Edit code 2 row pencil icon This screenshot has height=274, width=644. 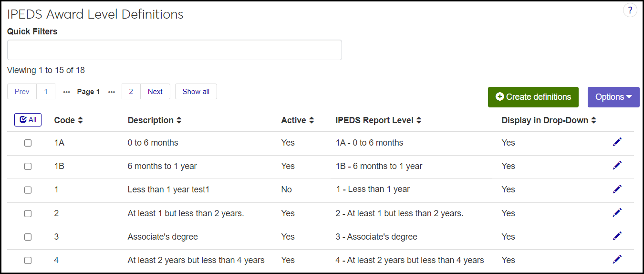coord(617,212)
